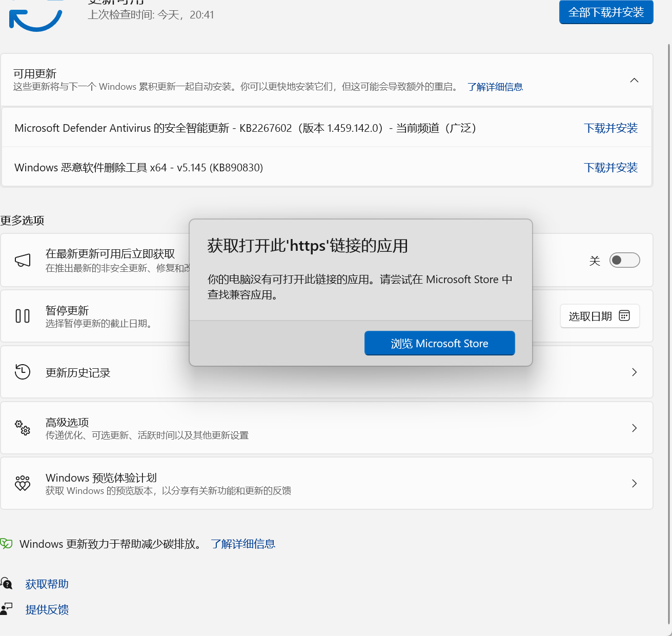
Task: Open 了解详细信息 link about carbon emissions
Action: click(x=243, y=544)
